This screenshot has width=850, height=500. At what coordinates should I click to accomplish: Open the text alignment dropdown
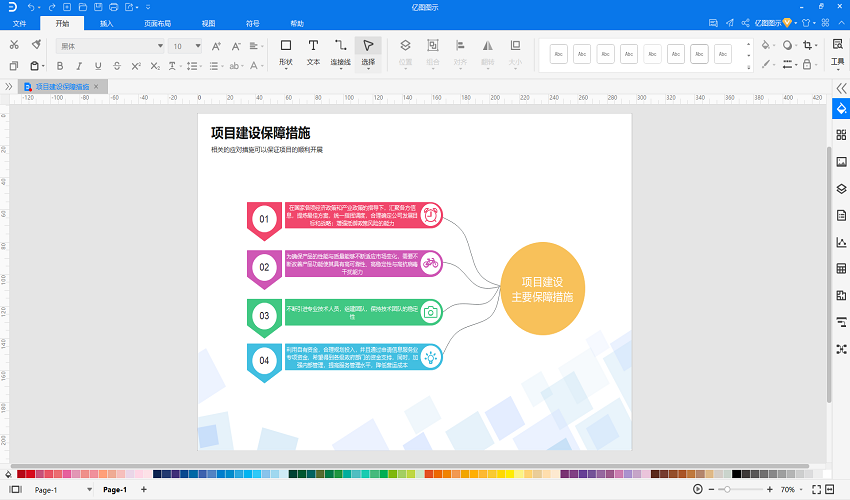pyautogui.click(x=256, y=46)
